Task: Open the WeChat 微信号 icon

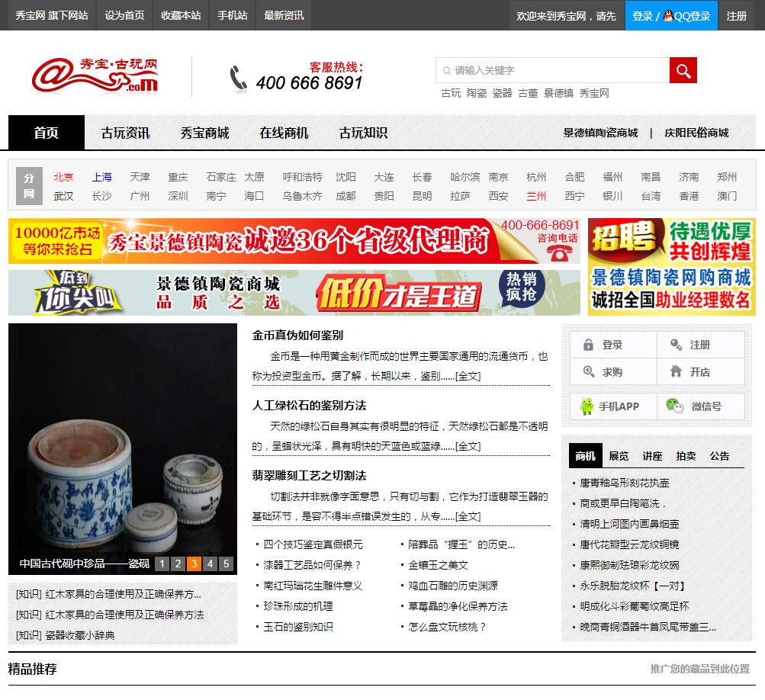Action: pos(675,406)
